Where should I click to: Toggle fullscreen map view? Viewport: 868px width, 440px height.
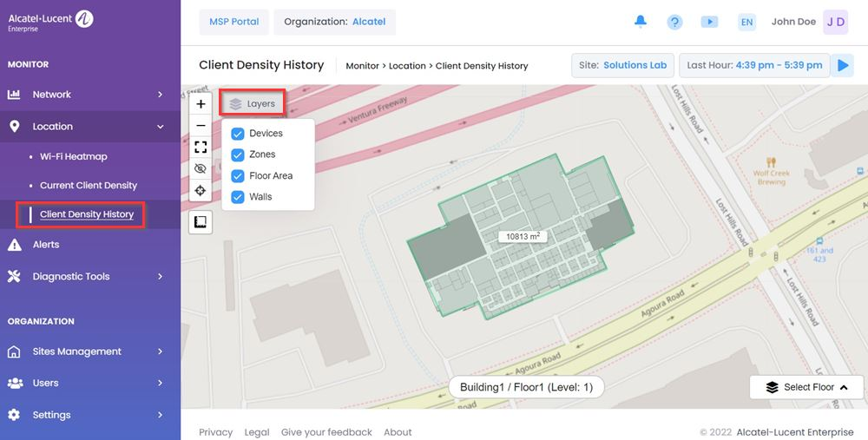point(201,148)
